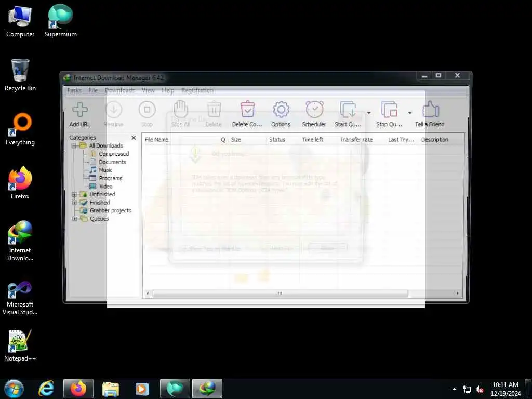Sort by the Q column header
The width and height of the screenshot is (532, 399).
[223, 140]
